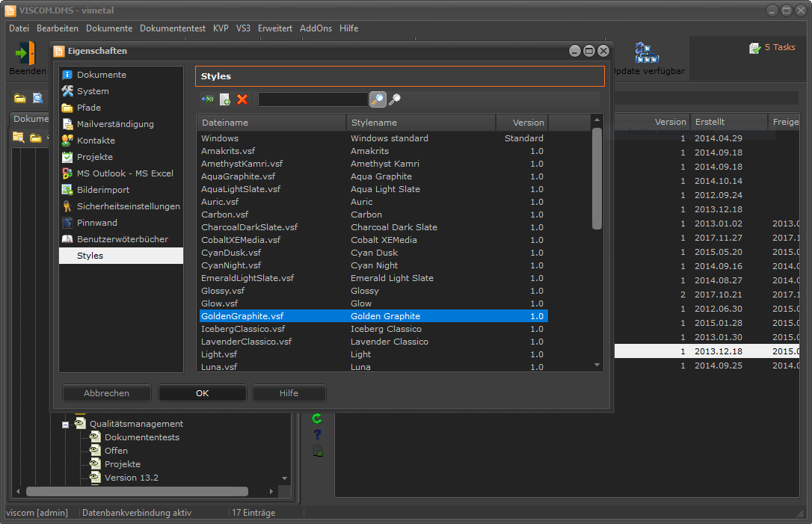812x524 pixels.
Task: Click the blue question mark icon
Action: coord(318,434)
